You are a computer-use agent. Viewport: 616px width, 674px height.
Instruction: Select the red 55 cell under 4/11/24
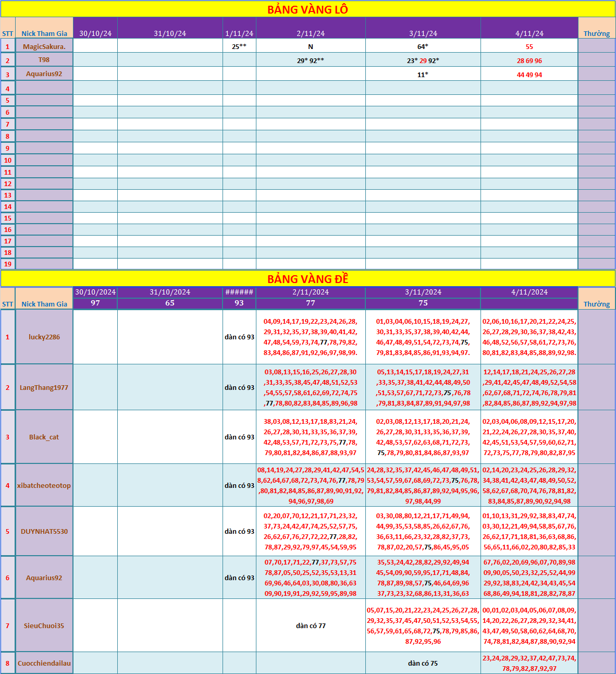(x=529, y=46)
